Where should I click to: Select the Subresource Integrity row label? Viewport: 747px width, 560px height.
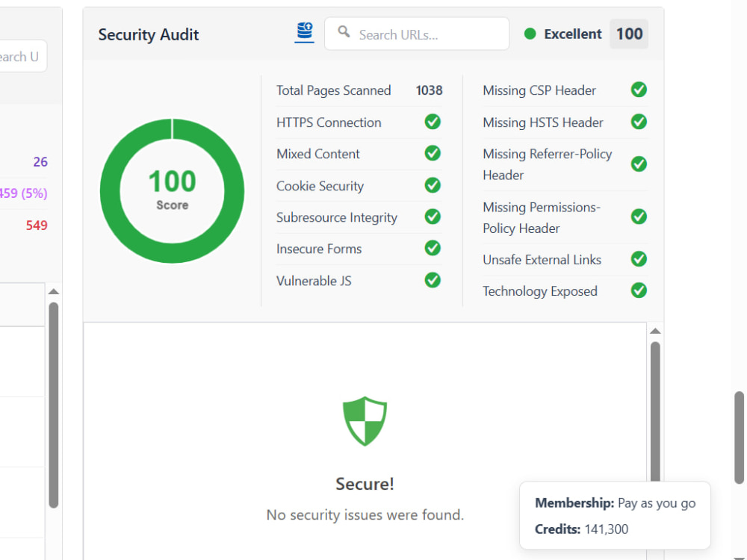[336, 217]
